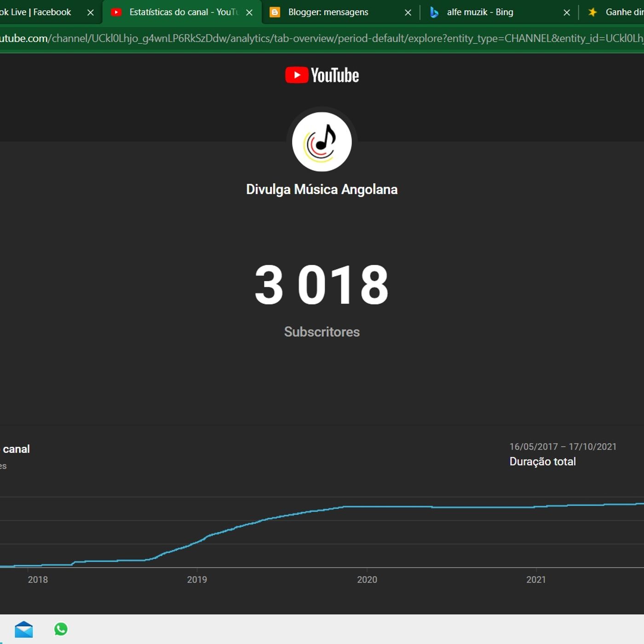Click the canal heading above the chart
Viewport: 644px width, 644px height.
[x=16, y=449]
